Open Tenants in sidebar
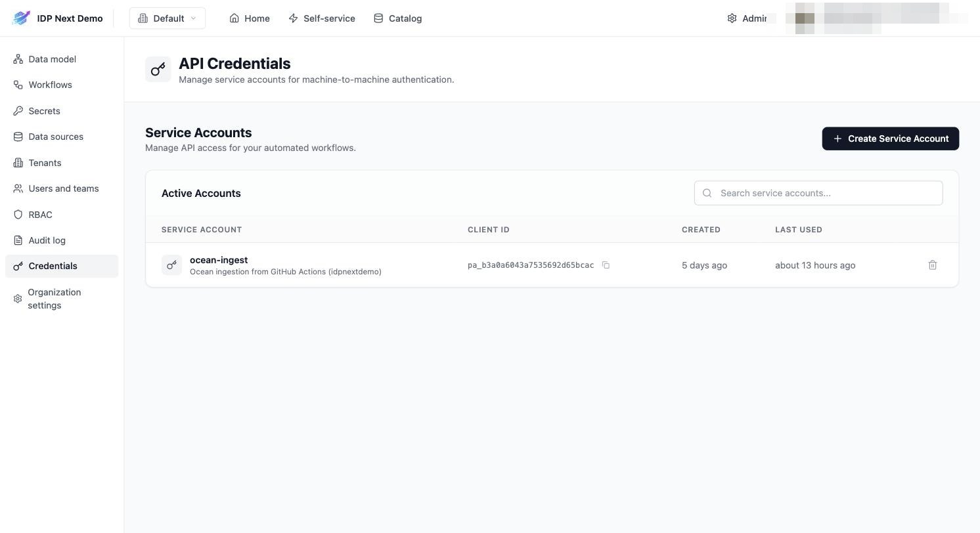The height and width of the screenshot is (533, 980). click(x=62, y=163)
